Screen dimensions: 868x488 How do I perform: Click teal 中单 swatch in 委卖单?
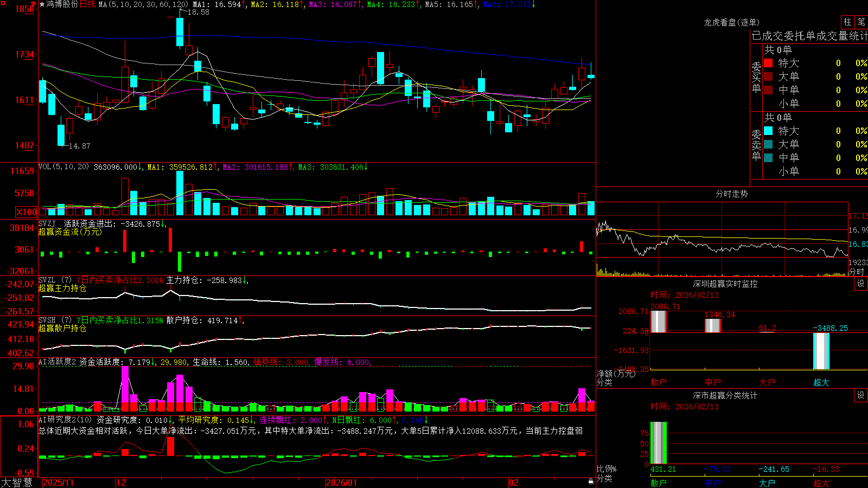tap(768, 158)
